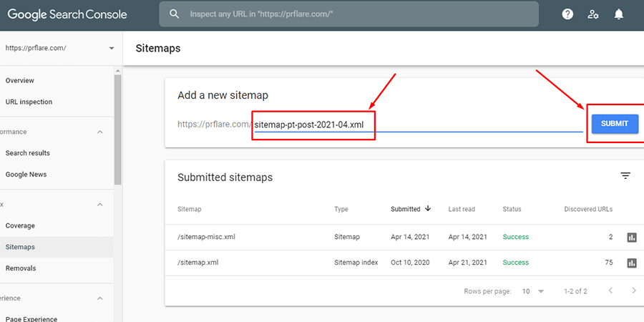Image resolution: width=644 pixels, height=322 pixels.
Task: Collapse the Index section in sidebar
Action: 99,204
